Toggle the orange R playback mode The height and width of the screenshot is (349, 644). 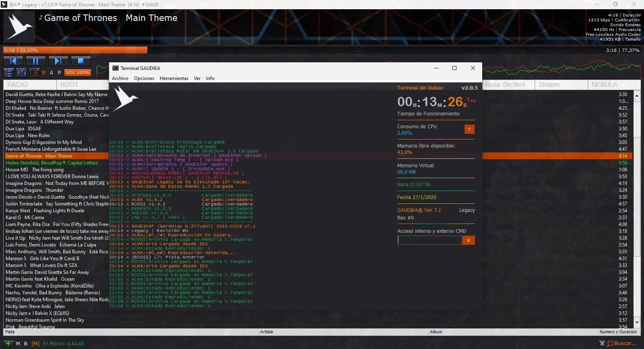coord(44,73)
